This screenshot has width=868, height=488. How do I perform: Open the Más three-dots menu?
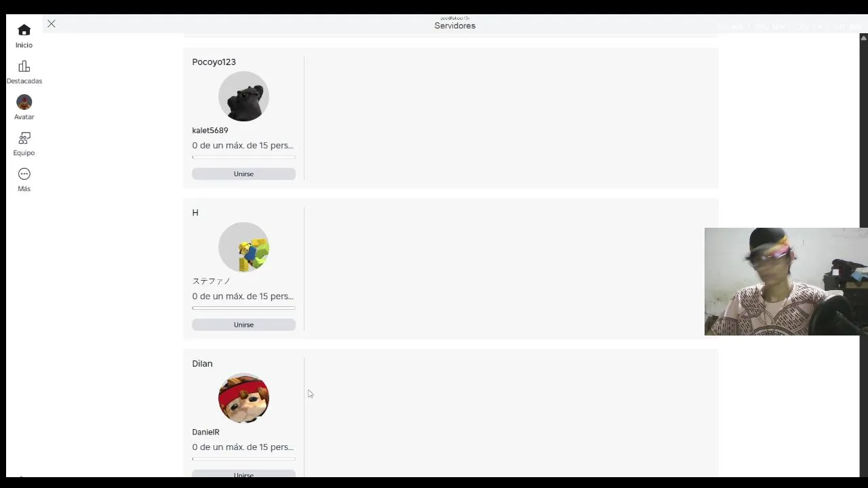(24, 174)
